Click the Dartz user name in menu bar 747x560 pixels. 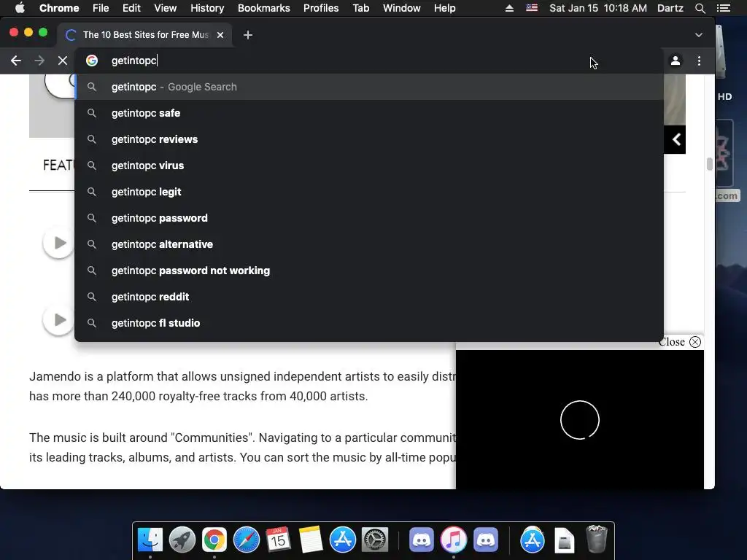[670, 8]
